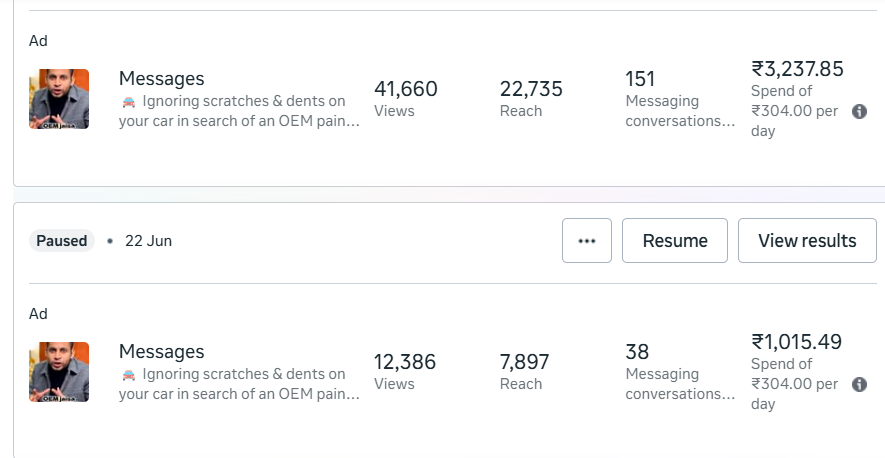
Task: Open Messages title of the 12,386-views ad
Action: (x=161, y=351)
